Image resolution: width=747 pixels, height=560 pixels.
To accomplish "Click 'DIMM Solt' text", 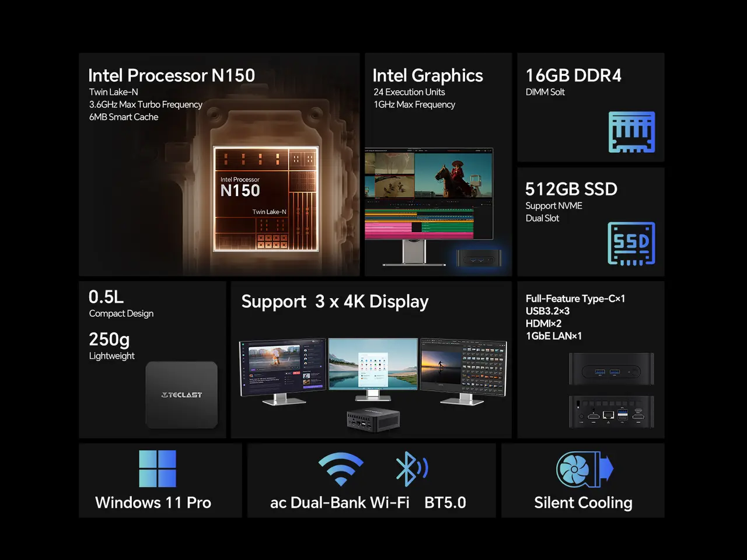I will point(545,92).
